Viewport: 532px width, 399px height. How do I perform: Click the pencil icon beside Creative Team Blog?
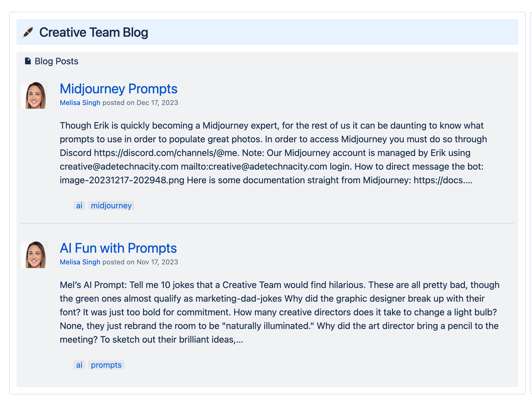tap(28, 32)
